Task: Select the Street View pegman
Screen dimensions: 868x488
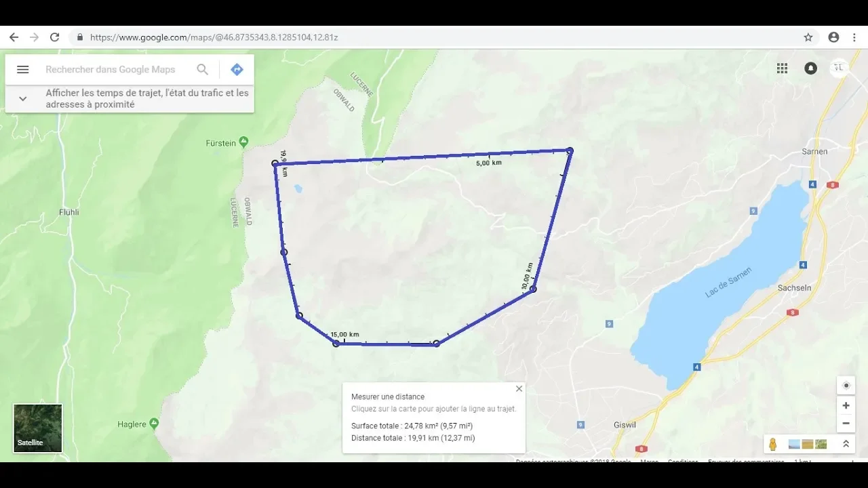Action: pyautogui.click(x=772, y=445)
